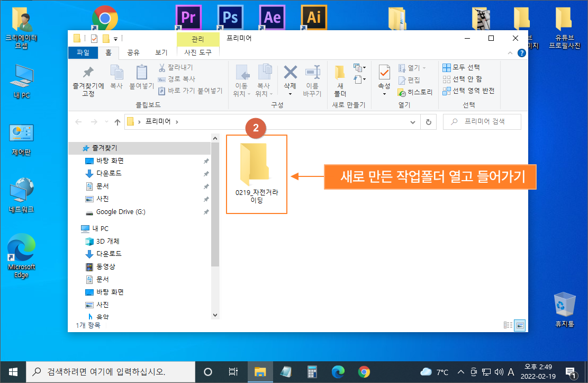Click the Paste (붙여넣기) ribbon icon
This screenshot has height=383, width=588.
coord(141,77)
